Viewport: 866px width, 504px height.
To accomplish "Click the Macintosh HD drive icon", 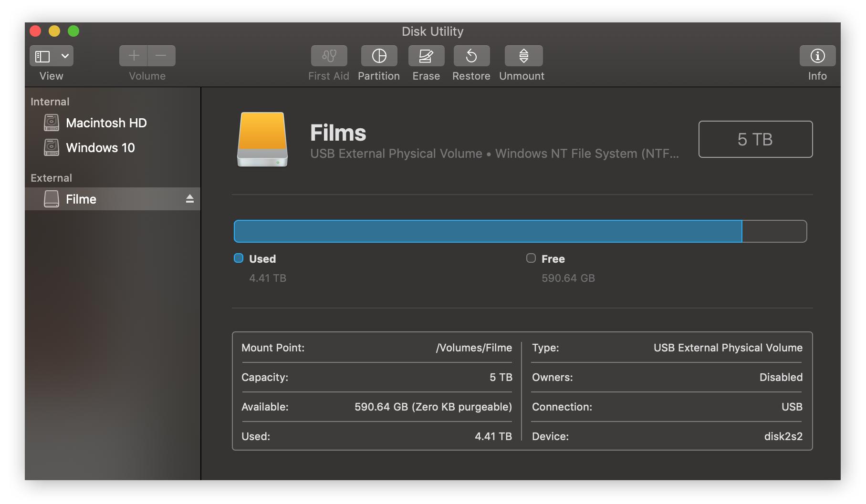I will click(x=52, y=123).
